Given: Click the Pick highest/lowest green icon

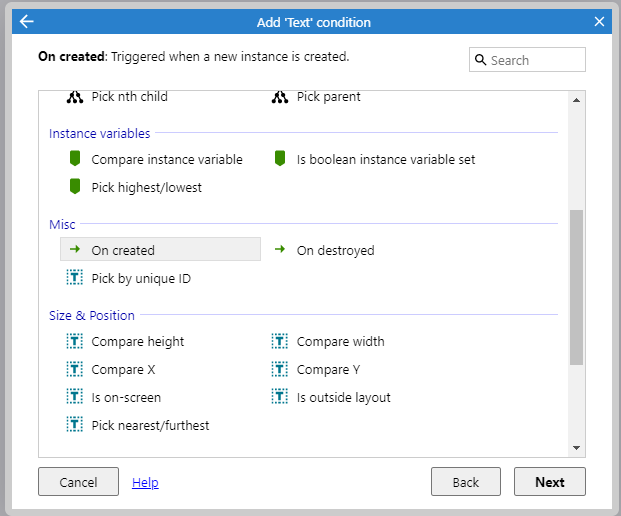Looking at the screenshot, I should click(x=74, y=187).
